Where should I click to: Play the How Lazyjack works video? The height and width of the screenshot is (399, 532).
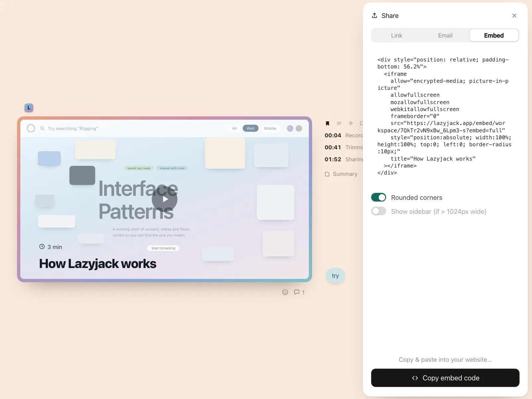pyautogui.click(x=165, y=199)
